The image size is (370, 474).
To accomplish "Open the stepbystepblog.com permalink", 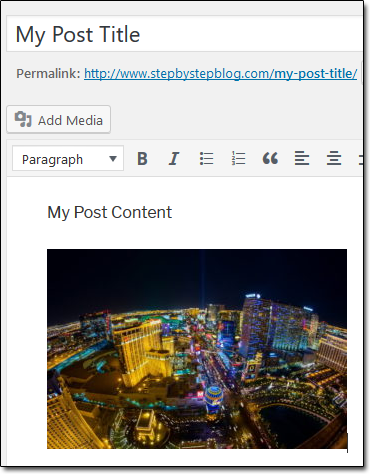I will tap(220, 73).
